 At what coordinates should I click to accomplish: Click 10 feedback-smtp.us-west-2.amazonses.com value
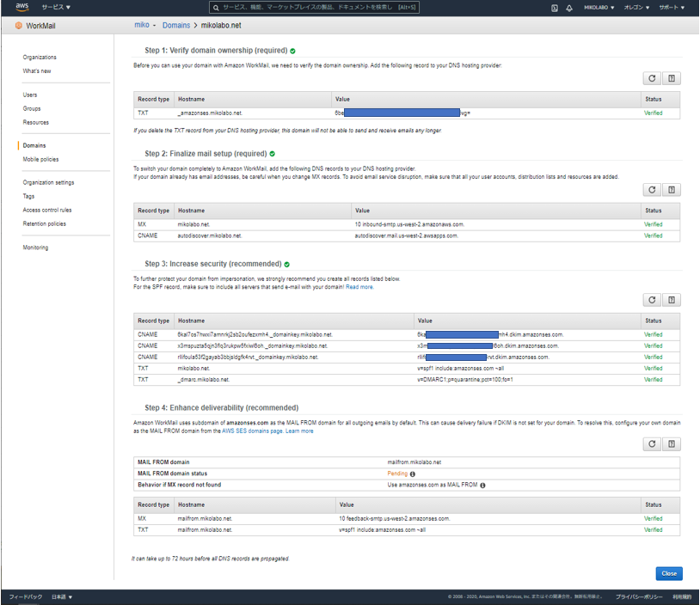click(x=394, y=518)
